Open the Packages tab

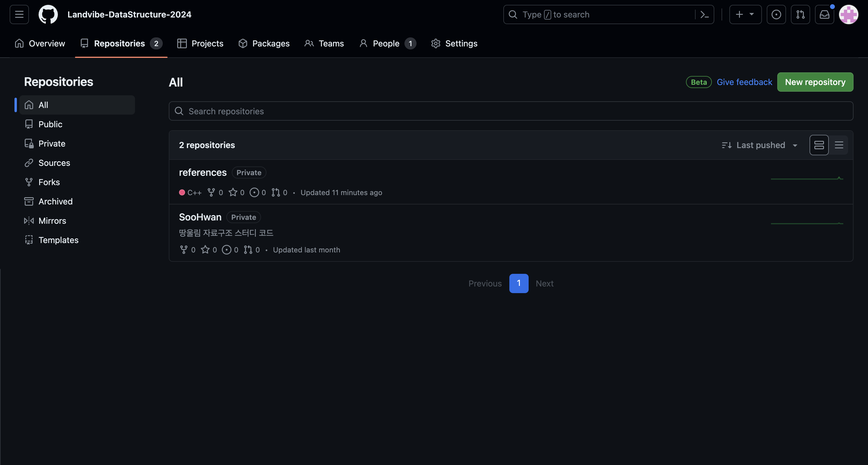[264, 43]
